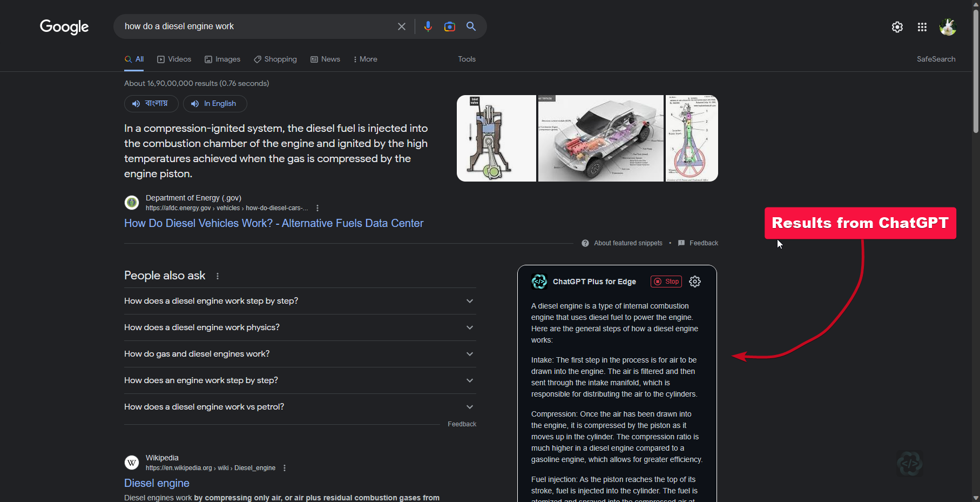This screenshot has width=980, height=502.
Task: Open About featured snippets info
Action: [622, 243]
